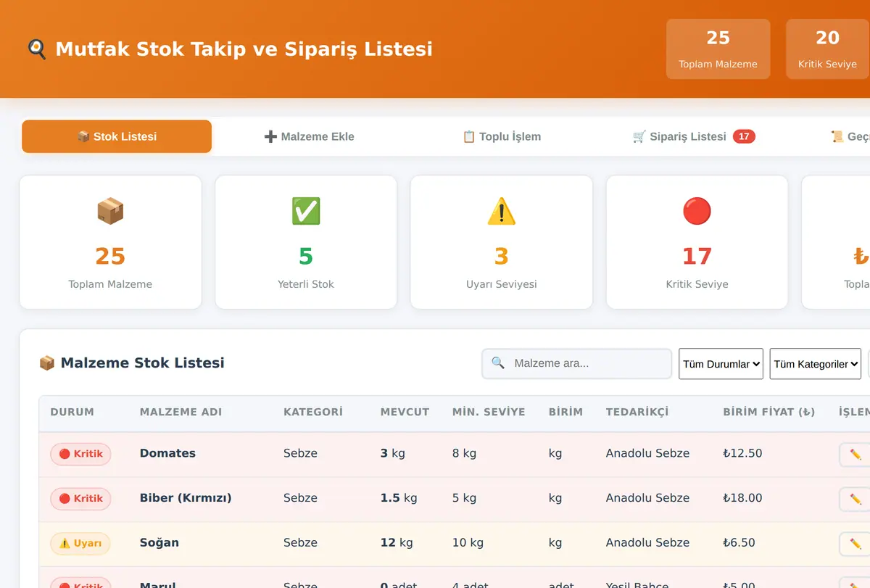This screenshot has width=870, height=588.
Task: Click the 5 Yeterli Stok count
Action: pos(306,256)
